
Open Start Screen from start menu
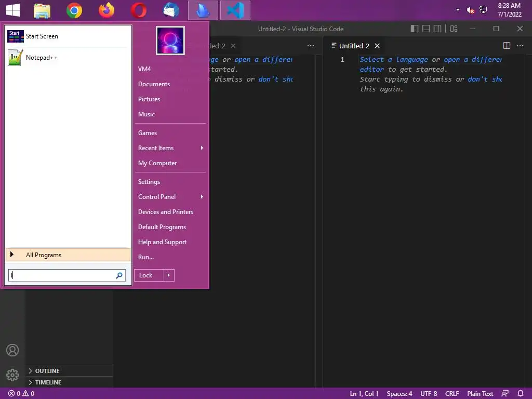67,36
